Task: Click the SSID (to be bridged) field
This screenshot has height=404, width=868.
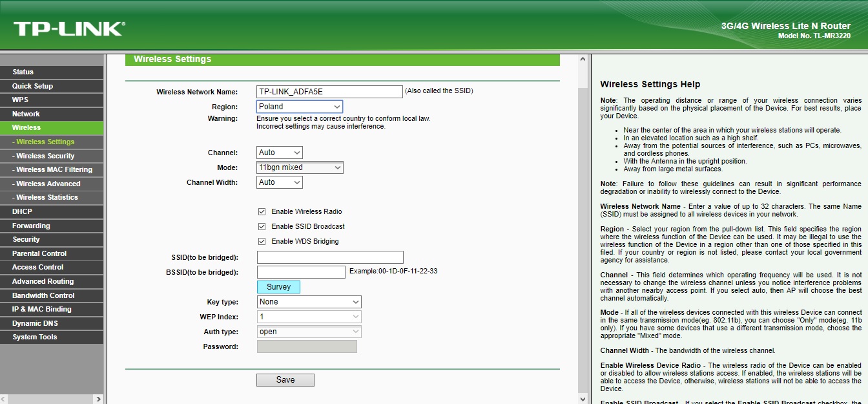Action: pos(330,257)
